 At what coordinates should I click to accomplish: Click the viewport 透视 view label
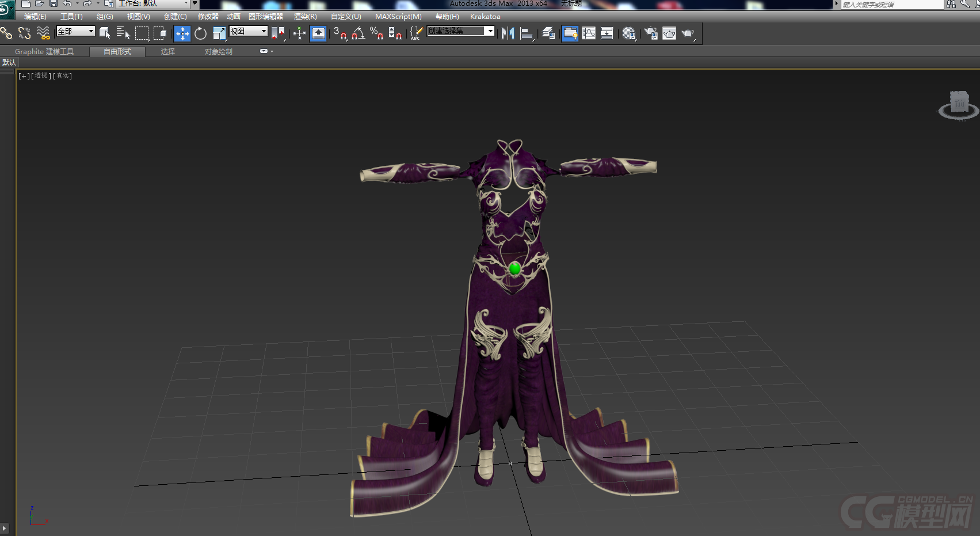(41, 75)
